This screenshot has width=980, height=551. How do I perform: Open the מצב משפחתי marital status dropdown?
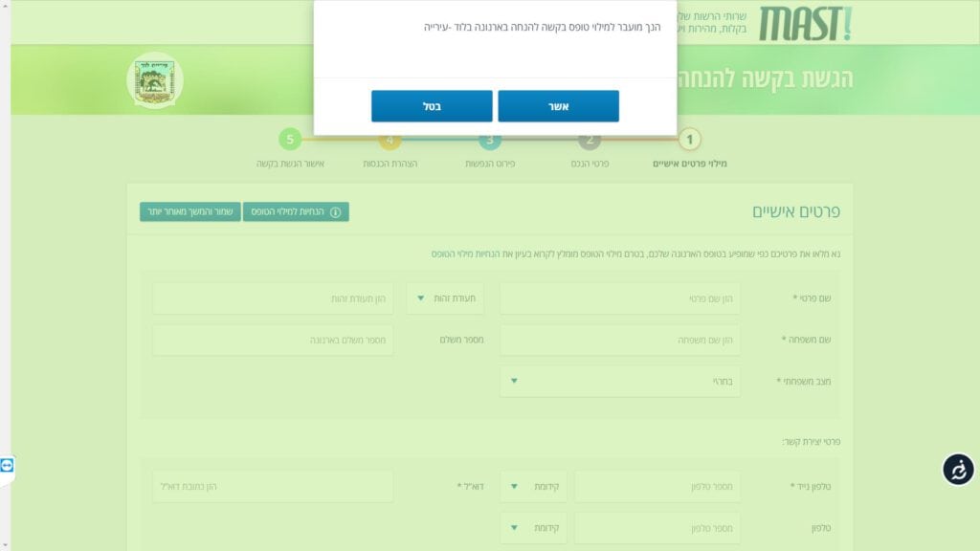pos(619,381)
